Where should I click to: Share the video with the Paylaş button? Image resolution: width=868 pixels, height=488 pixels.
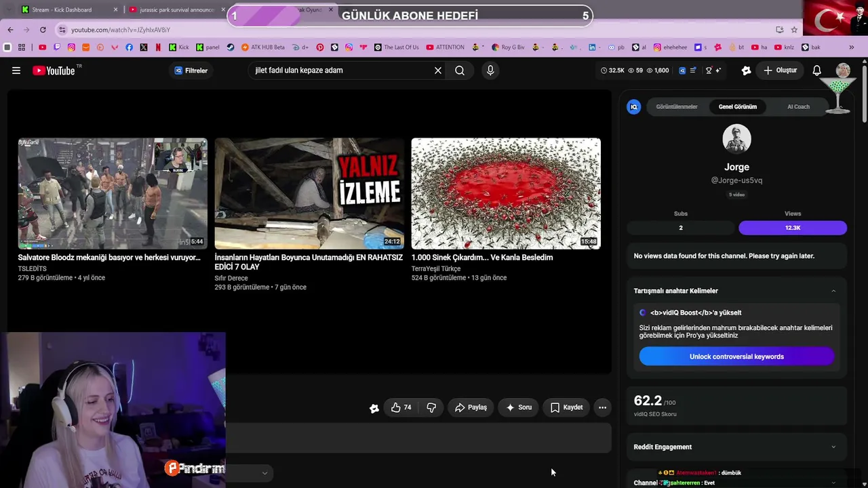point(471,407)
